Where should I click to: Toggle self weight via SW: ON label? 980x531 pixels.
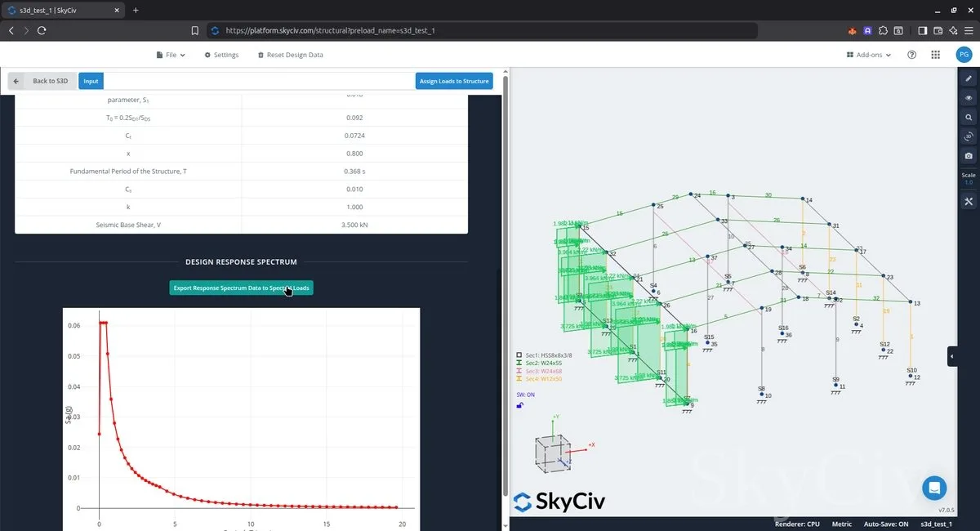pos(525,395)
